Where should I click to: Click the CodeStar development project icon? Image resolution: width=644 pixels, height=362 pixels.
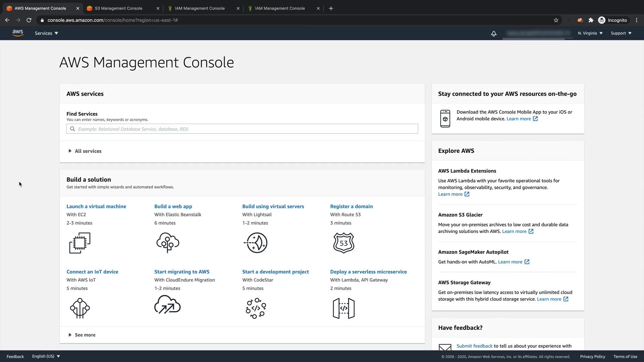256,308
